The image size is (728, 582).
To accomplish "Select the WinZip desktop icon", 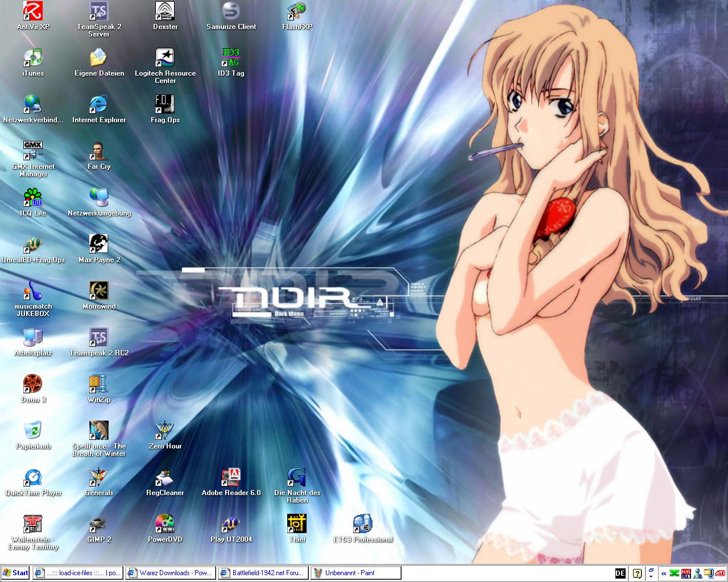I will 99,389.
